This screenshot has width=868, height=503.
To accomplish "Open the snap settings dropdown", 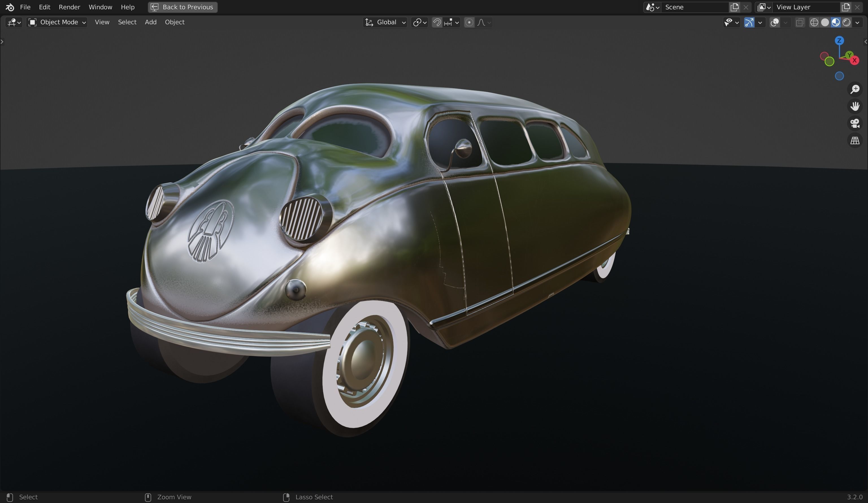I will [x=452, y=22].
